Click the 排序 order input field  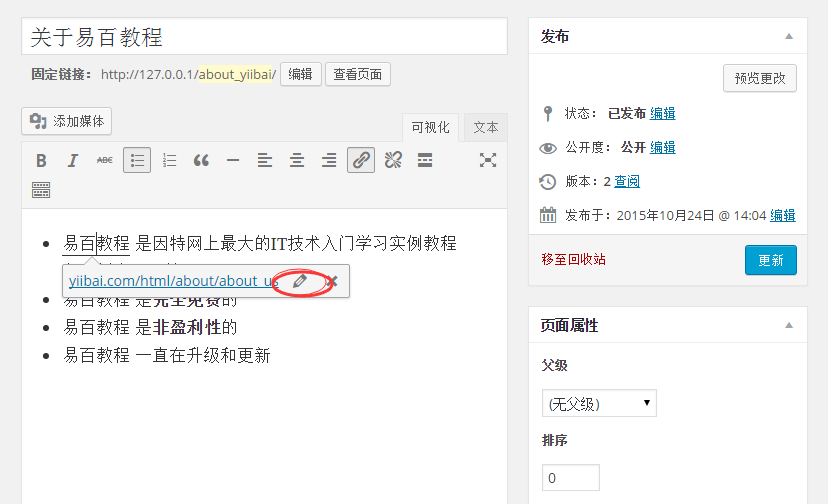click(571, 478)
